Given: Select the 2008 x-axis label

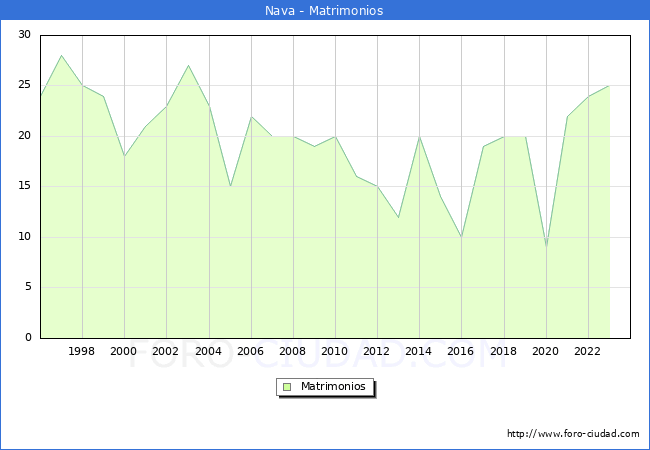Looking at the screenshot, I should [293, 352].
